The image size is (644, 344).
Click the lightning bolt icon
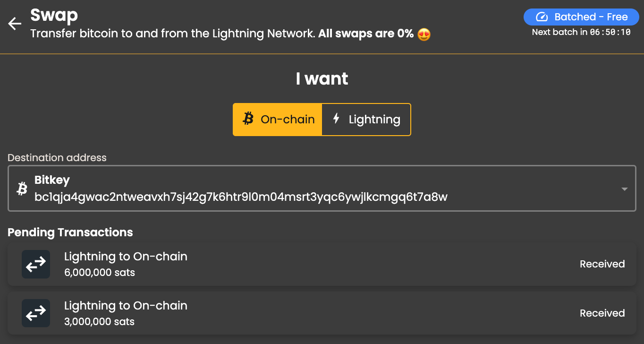[x=336, y=119]
